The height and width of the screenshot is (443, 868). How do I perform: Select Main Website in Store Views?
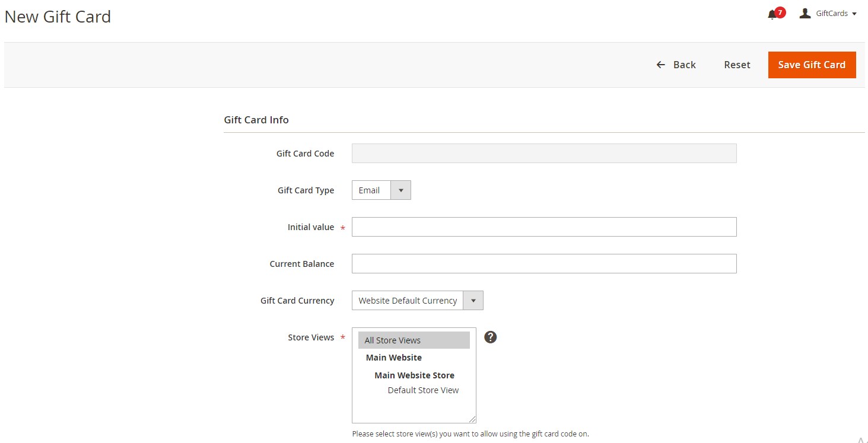tap(394, 358)
